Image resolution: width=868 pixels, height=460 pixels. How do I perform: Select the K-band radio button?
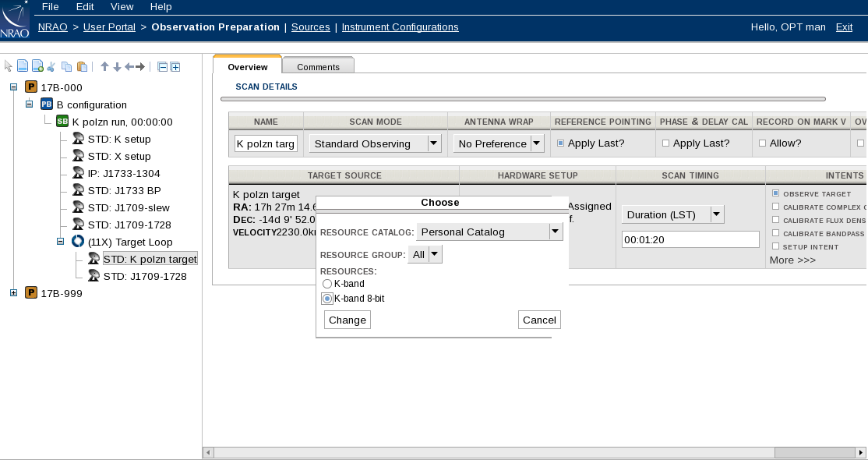(x=327, y=284)
